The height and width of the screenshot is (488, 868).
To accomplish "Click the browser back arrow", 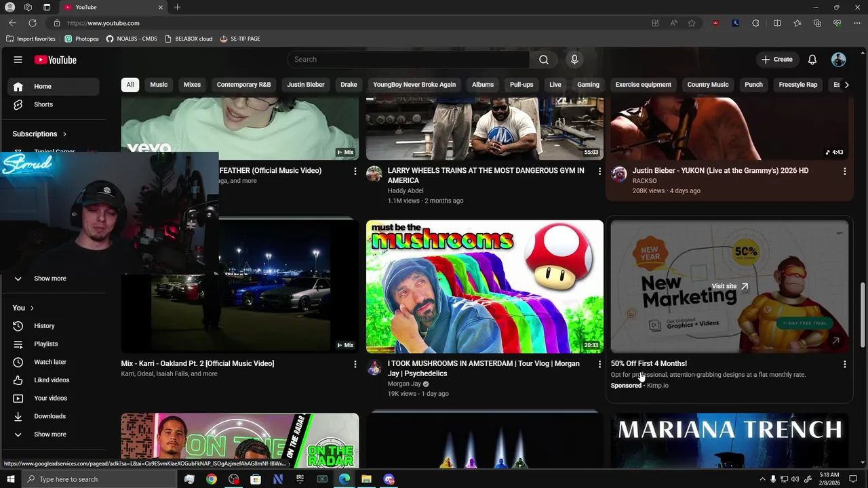I will click(x=12, y=23).
